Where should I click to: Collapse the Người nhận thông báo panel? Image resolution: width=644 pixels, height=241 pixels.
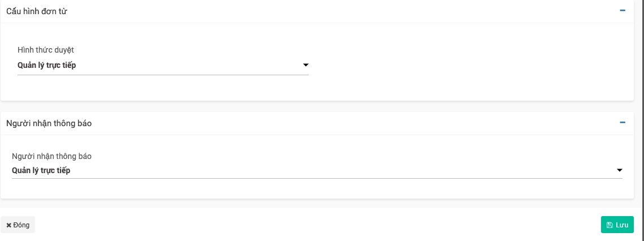coord(623,122)
